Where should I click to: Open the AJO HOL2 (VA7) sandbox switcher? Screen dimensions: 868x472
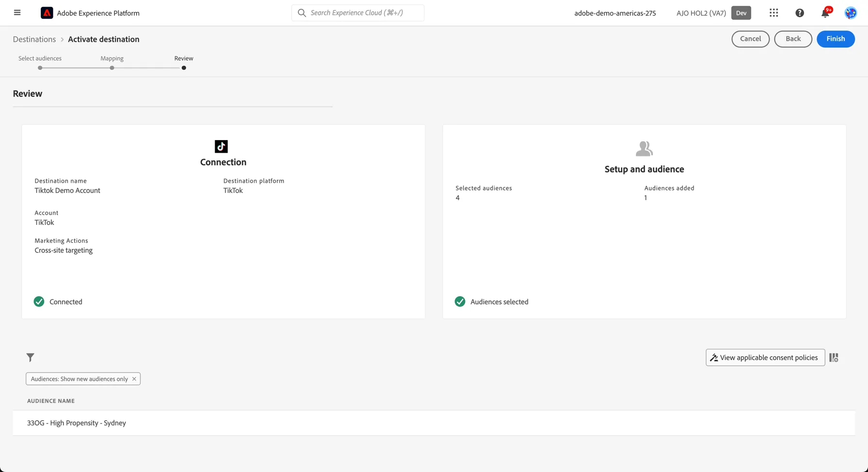(701, 13)
